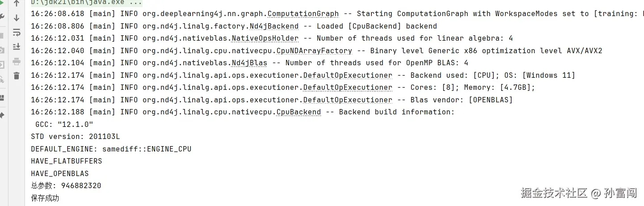Image resolution: width=644 pixels, height=206 pixels.
Task: Toggle the pin tab icon
Action: [1, 115]
